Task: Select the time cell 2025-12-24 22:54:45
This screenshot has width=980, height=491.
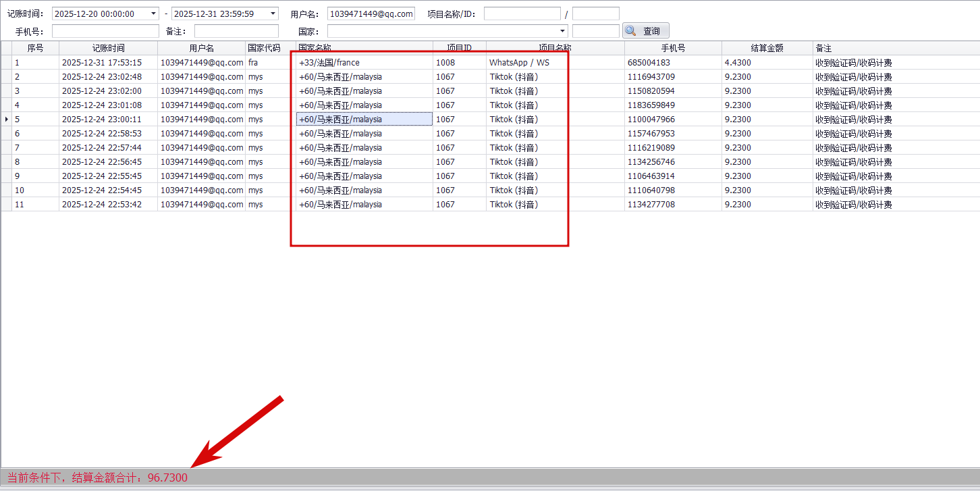Action: coord(108,190)
